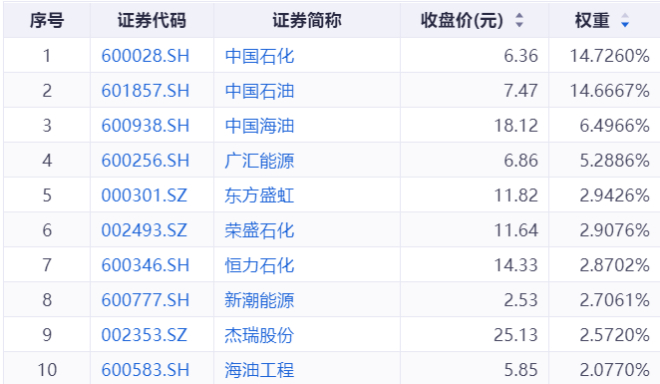Click row number 10 in 序号 column

pyautogui.click(x=47, y=370)
